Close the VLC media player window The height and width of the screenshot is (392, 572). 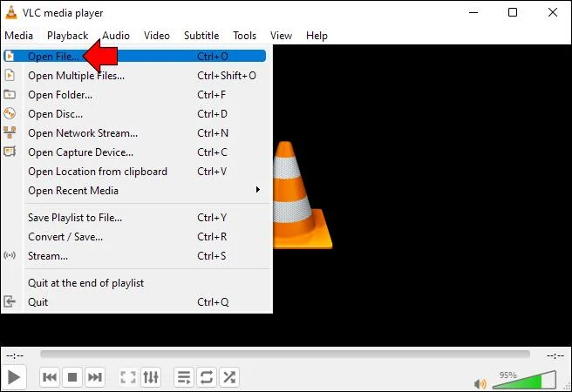tap(553, 12)
